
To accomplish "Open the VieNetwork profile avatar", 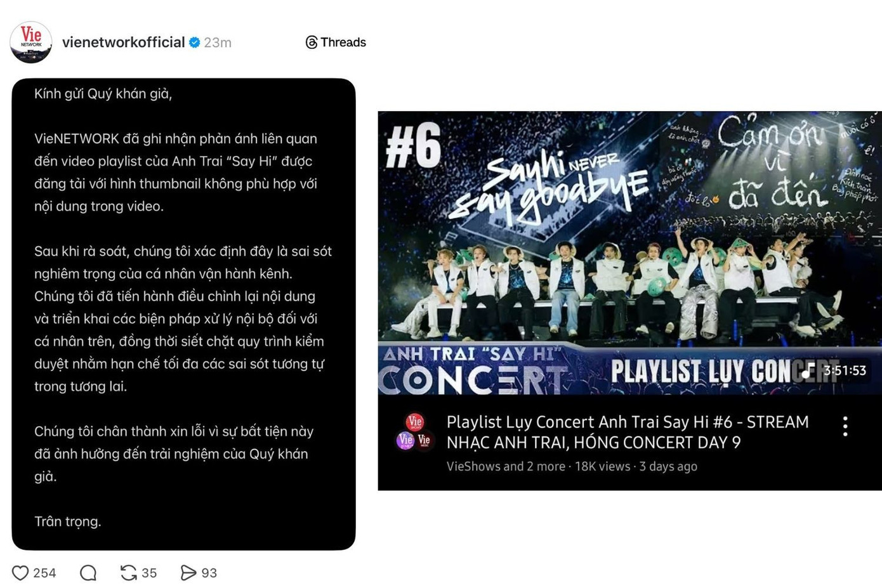I will pyautogui.click(x=31, y=42).
